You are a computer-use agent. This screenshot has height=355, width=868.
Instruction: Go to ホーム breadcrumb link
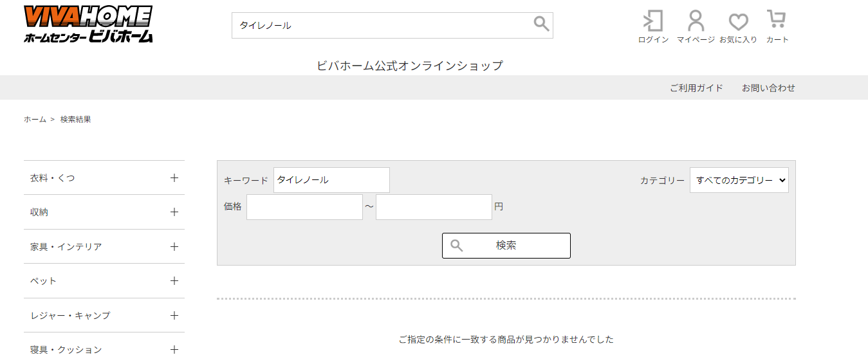(x=35, y=120)
